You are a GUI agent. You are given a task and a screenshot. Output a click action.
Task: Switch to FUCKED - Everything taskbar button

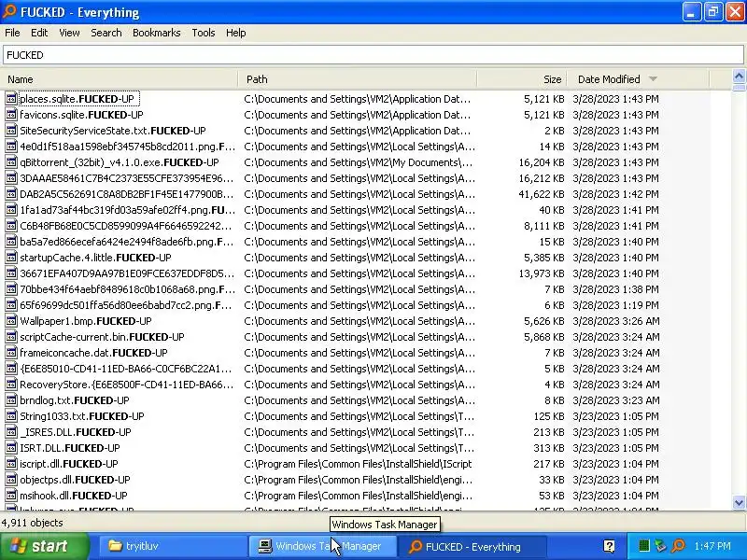click(x=472, y=546)
